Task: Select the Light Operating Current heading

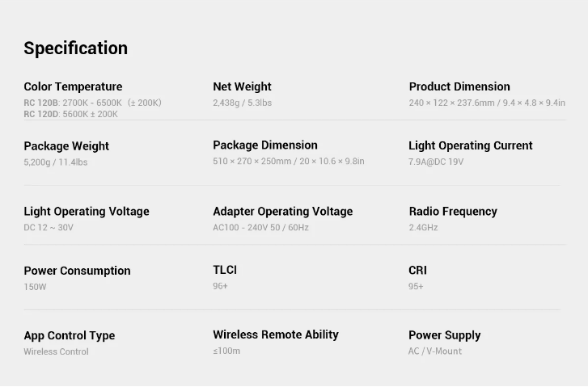Action: click(471, 145)
